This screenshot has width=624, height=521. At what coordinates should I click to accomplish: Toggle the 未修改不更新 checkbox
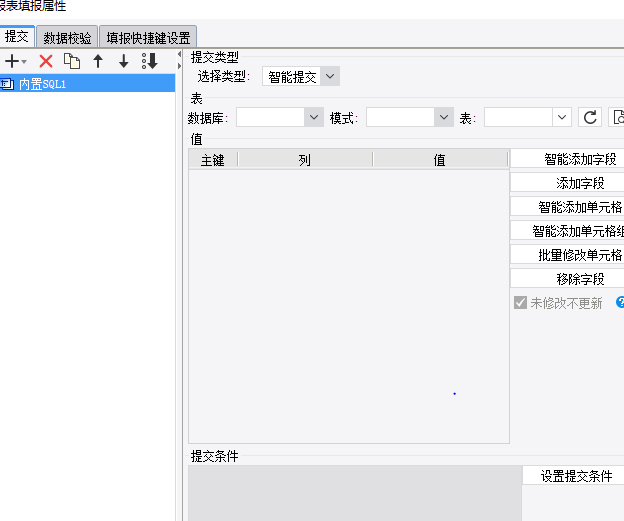(520, 302)
